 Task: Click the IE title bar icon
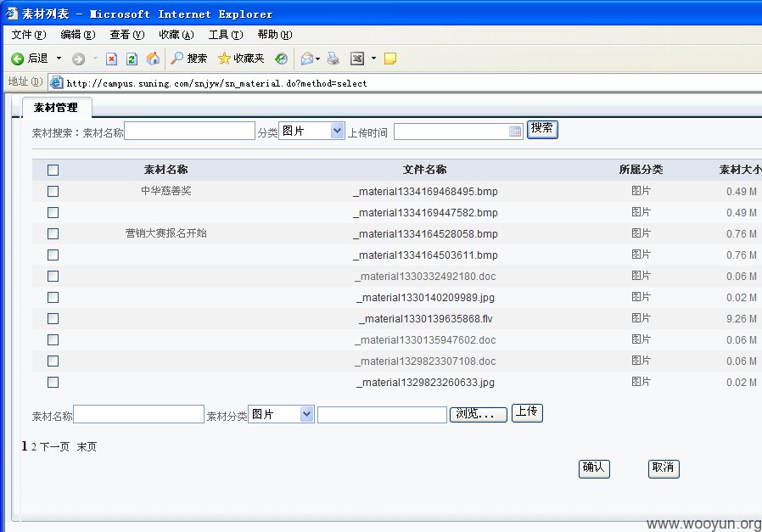pyautogui.click(x=11, y=14)
